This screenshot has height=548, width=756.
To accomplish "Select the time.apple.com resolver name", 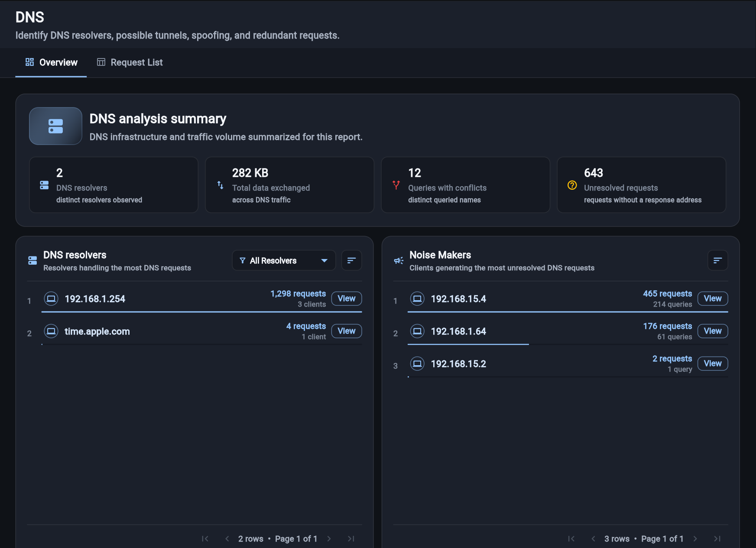I will coord(97,331).
